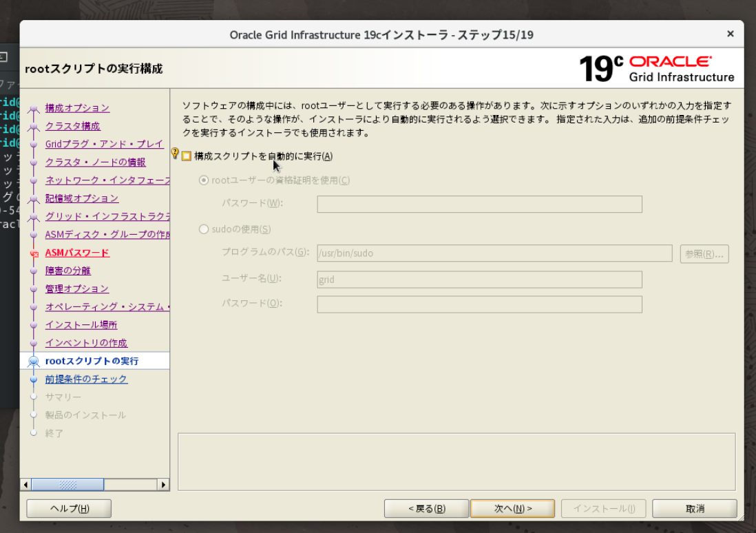Click the 終了 step text
Screen dimensions: 756x533
pos(54,433)
